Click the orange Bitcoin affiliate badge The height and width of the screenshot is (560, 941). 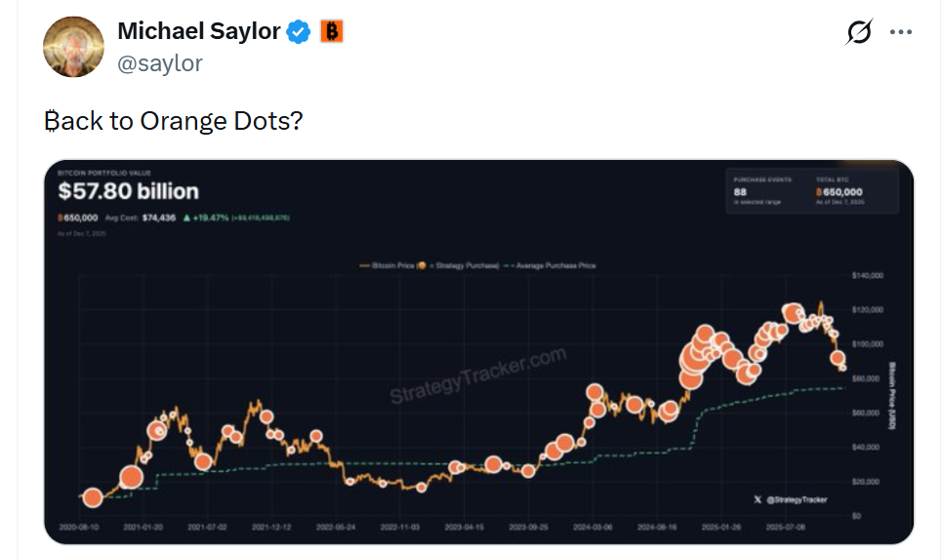point(332,32)
